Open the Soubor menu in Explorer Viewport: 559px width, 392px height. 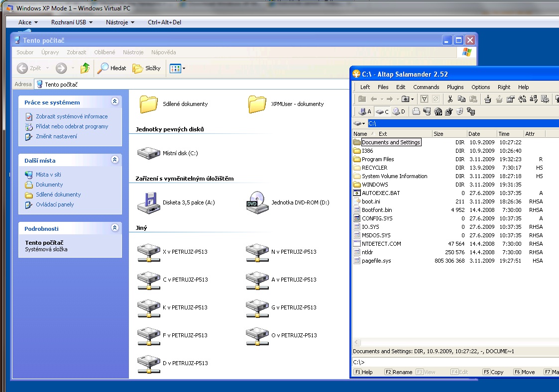coord(25,52)
